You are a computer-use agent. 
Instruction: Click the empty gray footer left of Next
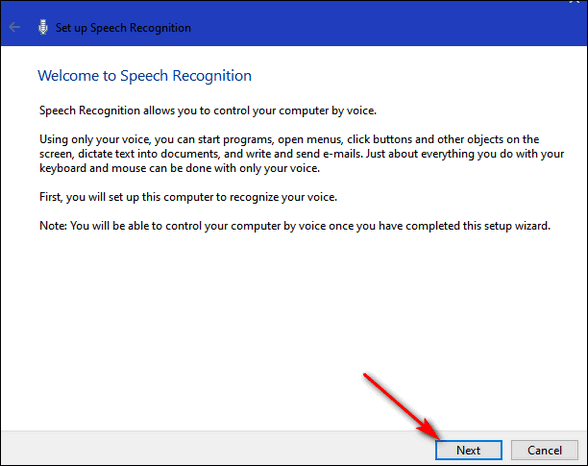pos(218,449)
